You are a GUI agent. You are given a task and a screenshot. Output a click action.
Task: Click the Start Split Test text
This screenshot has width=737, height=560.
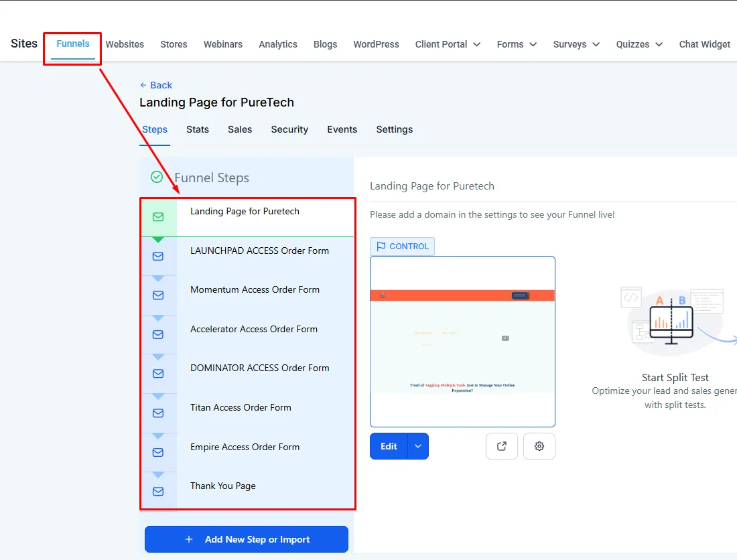click(675, 378)
